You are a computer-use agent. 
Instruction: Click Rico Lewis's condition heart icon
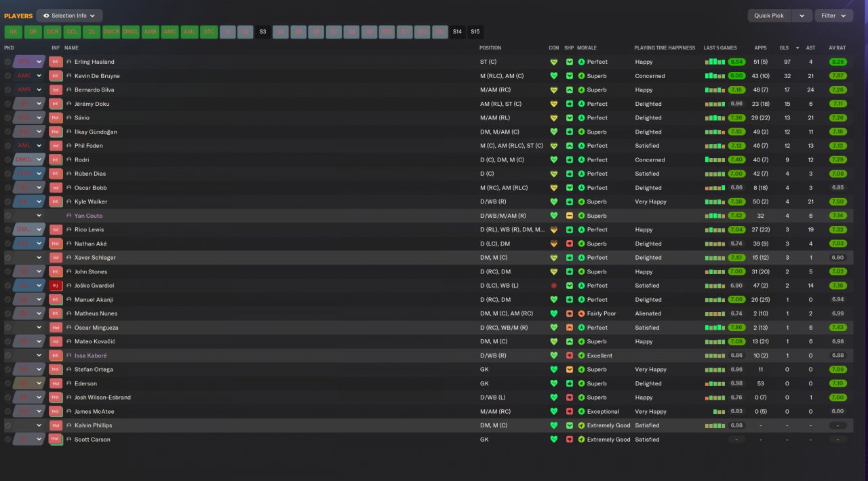[554, 229]
